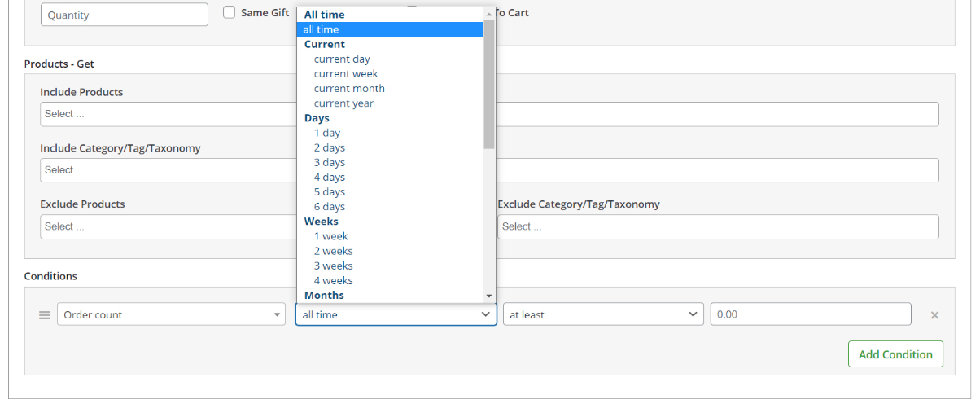
Task: Choose current day option
Action: tap(390, 59)
